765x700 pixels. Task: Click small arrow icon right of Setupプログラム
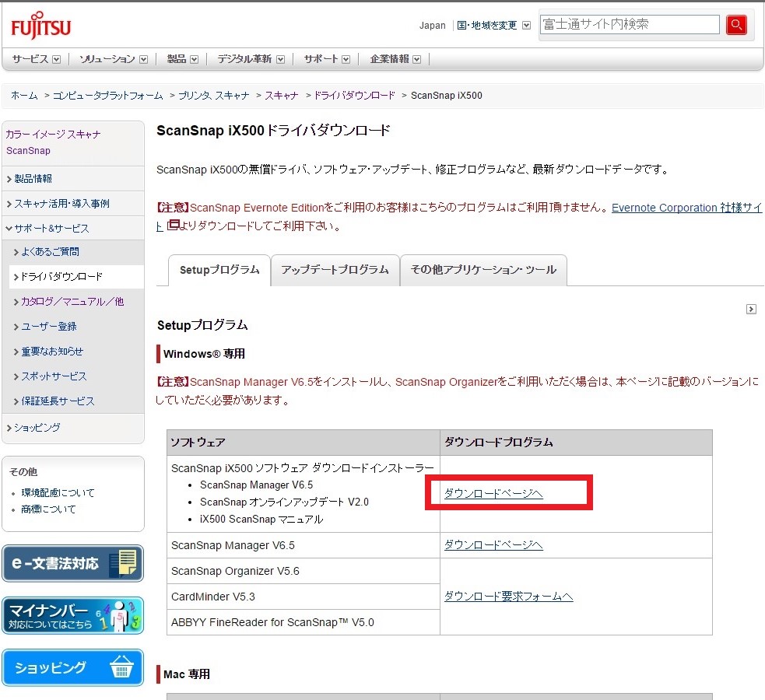[751, 309]
